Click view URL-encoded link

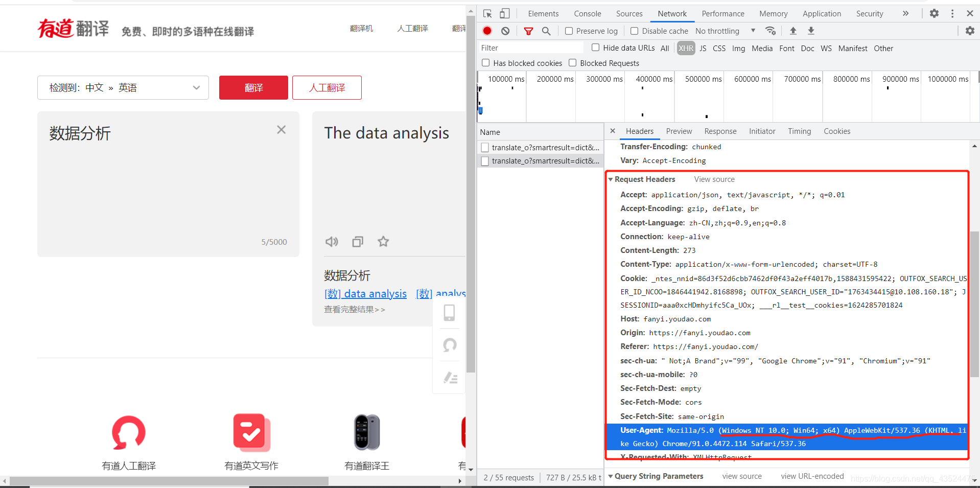812,476
